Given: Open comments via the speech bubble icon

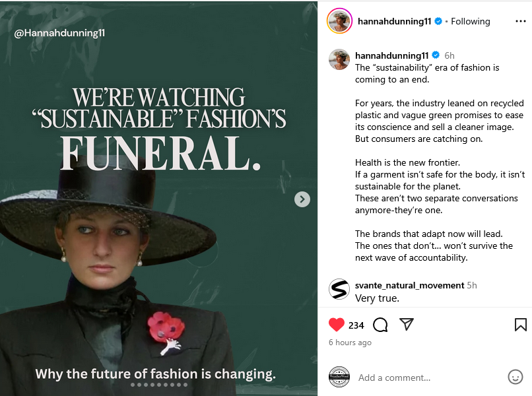Looking at the screenshot, I should click(380, 325).
